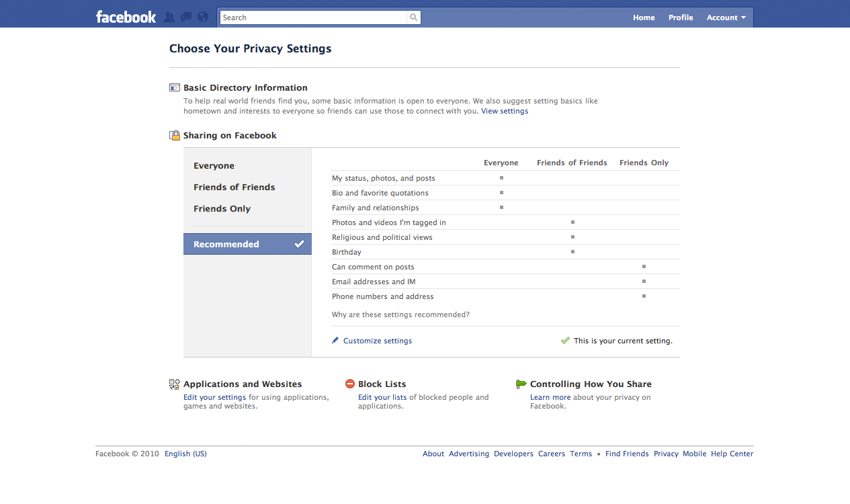Click Edit your lists link

pos(382,397)
